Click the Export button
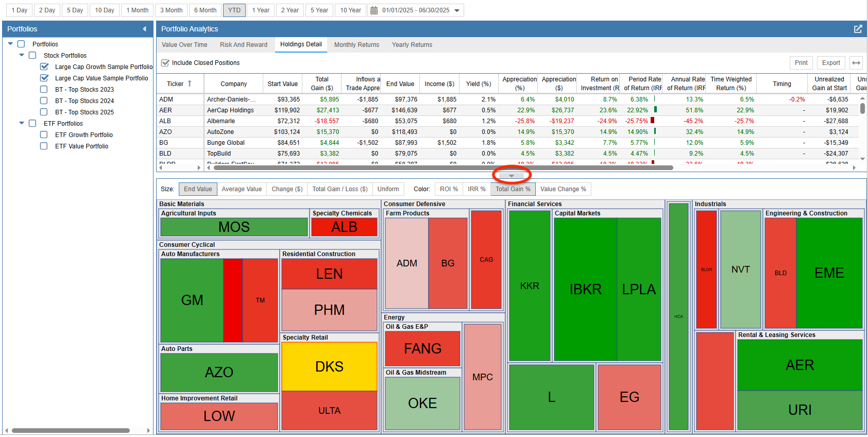The width and height of the screenshot is (868, 437). click(831, 63)
